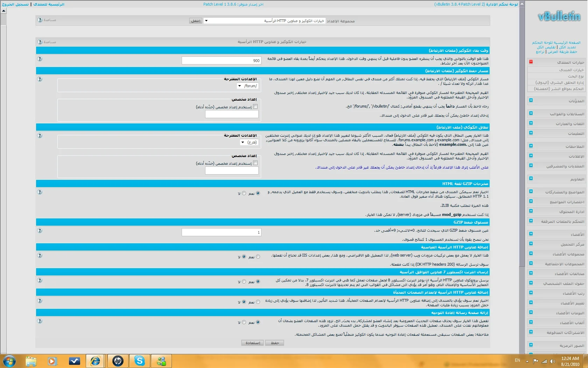This screenshot has height=368, width=588.
Task: Click help icon beside the cookie path setting
Action: tap(40, 79)
